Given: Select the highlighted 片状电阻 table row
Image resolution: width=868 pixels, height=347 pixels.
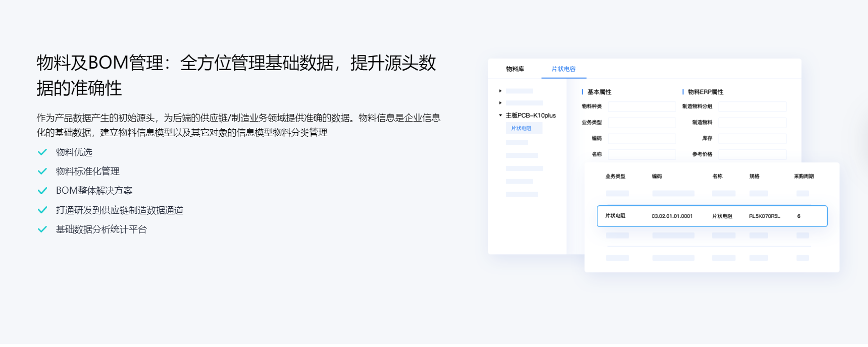Looking at the screenshot, I should [x=712, y=216].
